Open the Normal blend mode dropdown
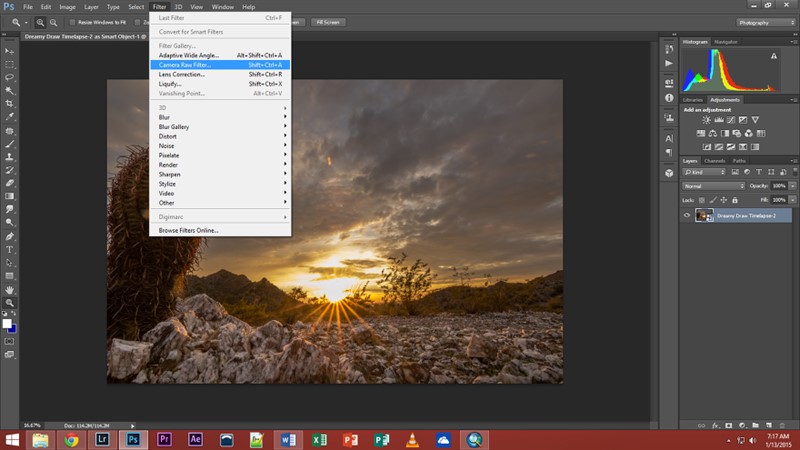The height and width of the screenshot is (450, 800). point(713,186)
